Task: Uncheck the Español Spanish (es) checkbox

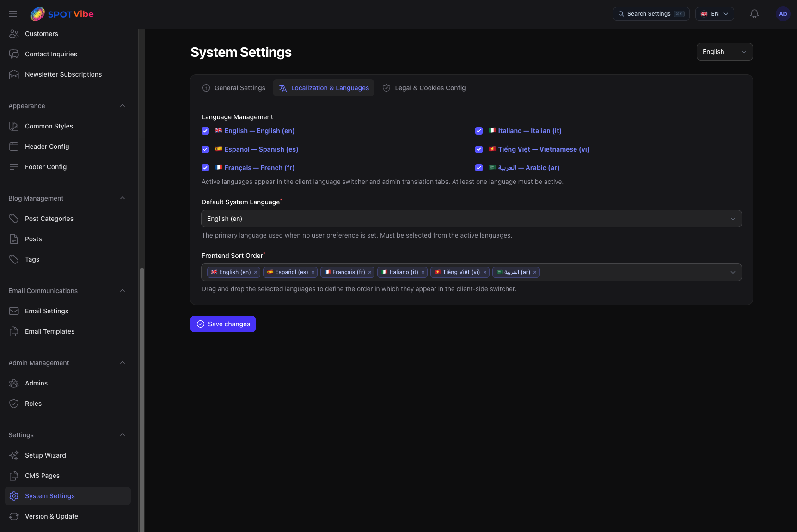Action: tap(205, 149)
